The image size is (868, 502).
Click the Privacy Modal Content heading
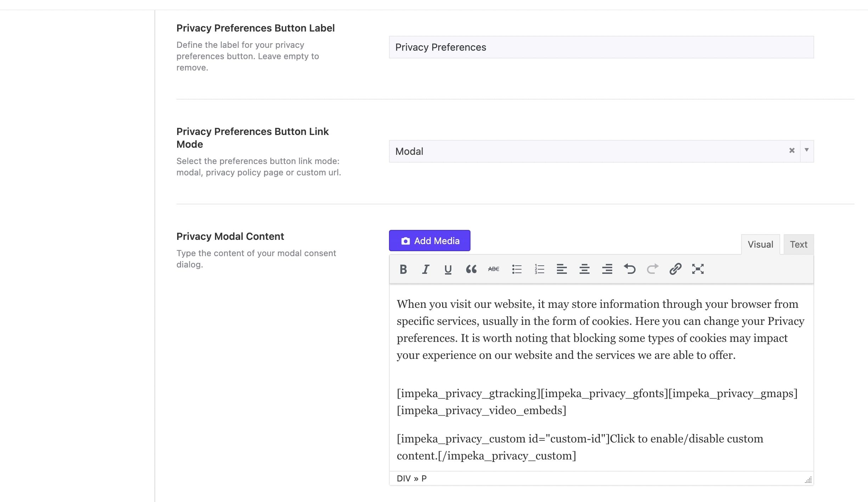[x=230, y=236]
